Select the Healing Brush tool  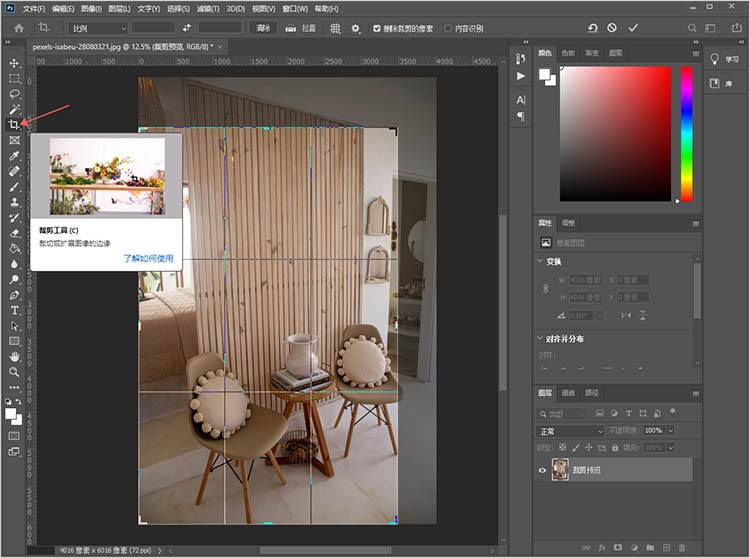(14, 171)
